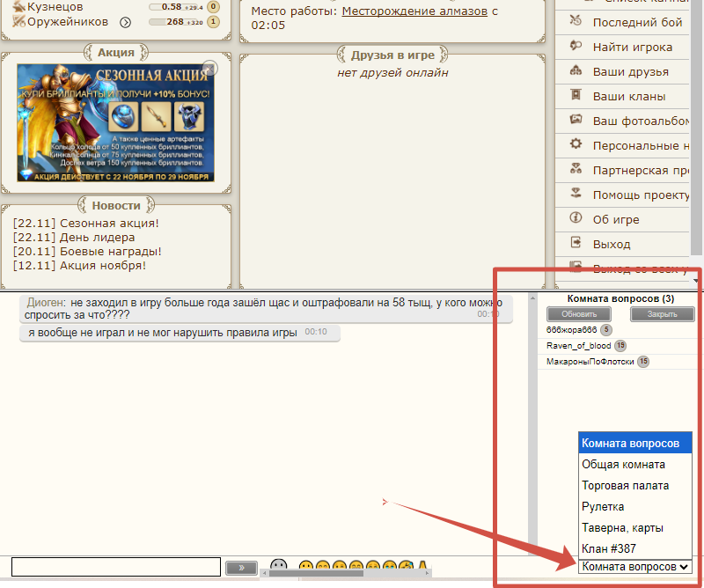Screen dimensions: 704x588
Task: Click player name Raven_of_blood
Action: coord(578,345)
